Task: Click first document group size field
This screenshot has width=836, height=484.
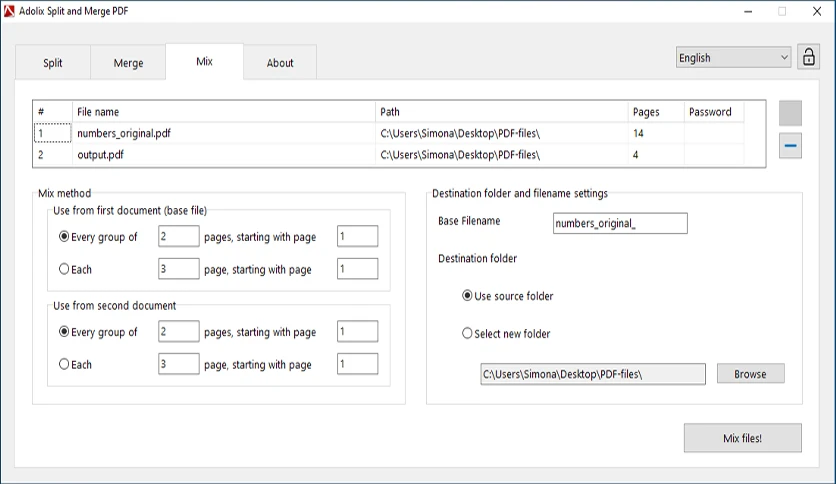Action: tap(179, 236)
